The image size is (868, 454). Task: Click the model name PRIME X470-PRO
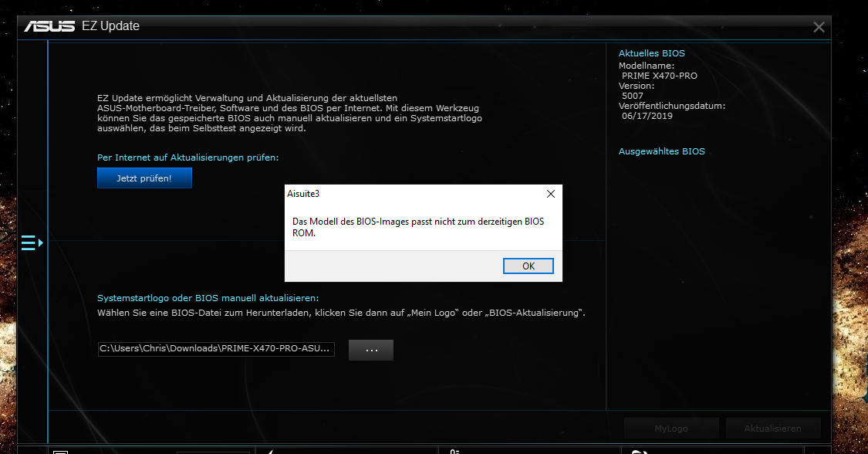click(x=660, y=76)
